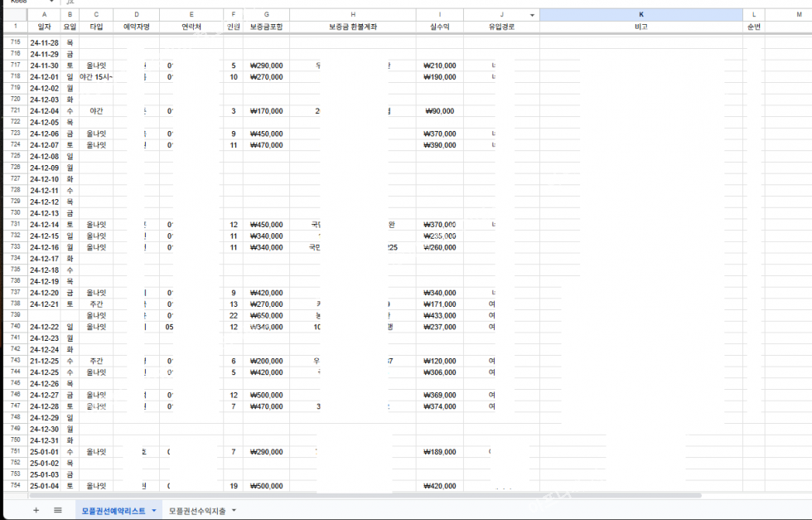Screen dimensions: 812x520
Task: Select the cell showing ₩433,000
Action: point(439,316)
